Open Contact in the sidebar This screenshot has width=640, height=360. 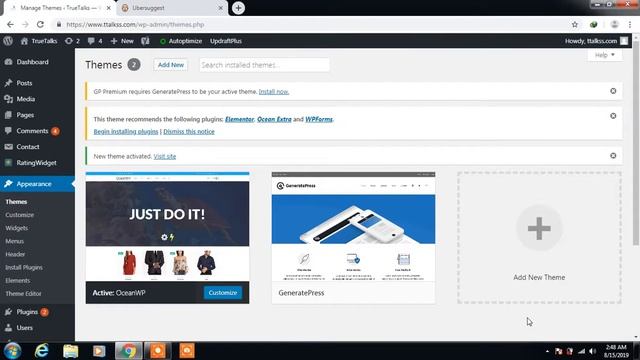pos(28,147)
